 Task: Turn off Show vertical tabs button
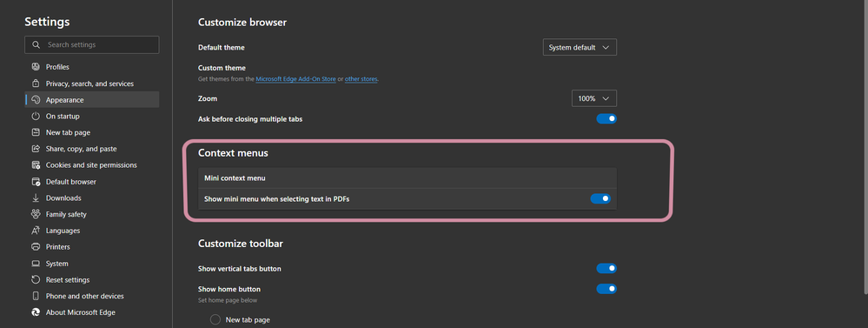coord(606,269)
